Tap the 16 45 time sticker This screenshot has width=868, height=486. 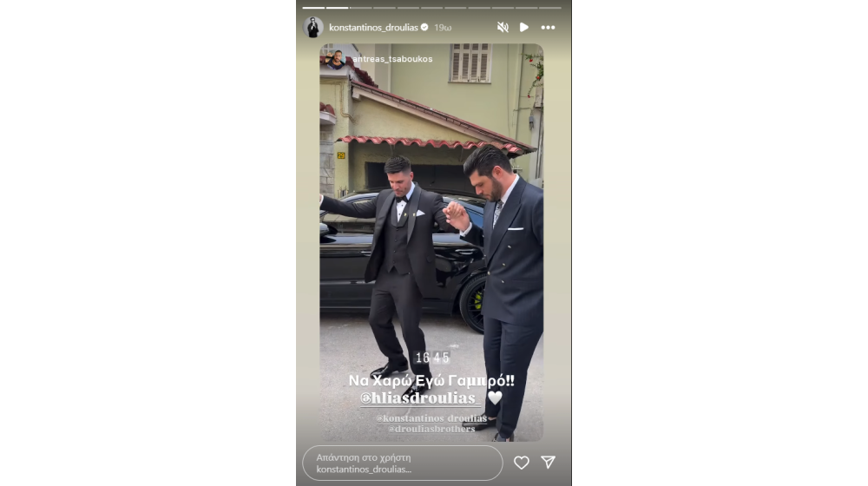432,358
